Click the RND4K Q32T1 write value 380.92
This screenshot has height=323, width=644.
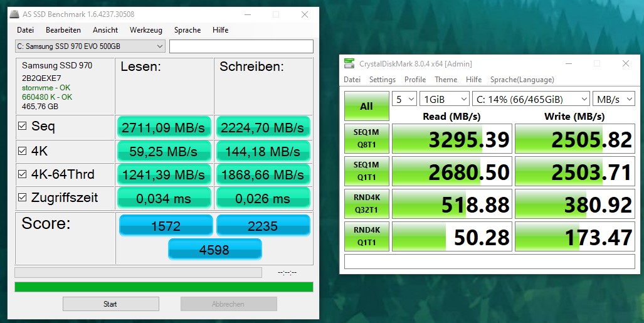click(x=575, y=203)
